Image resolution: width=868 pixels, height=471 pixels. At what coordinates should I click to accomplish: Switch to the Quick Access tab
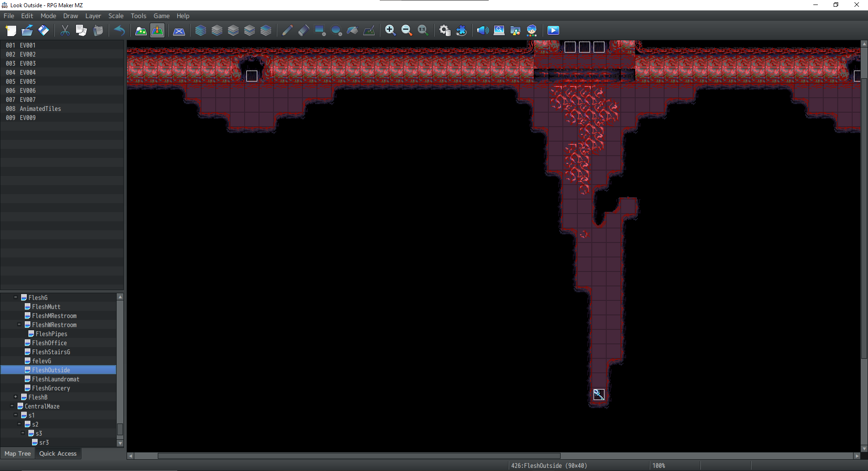point(58,453)
